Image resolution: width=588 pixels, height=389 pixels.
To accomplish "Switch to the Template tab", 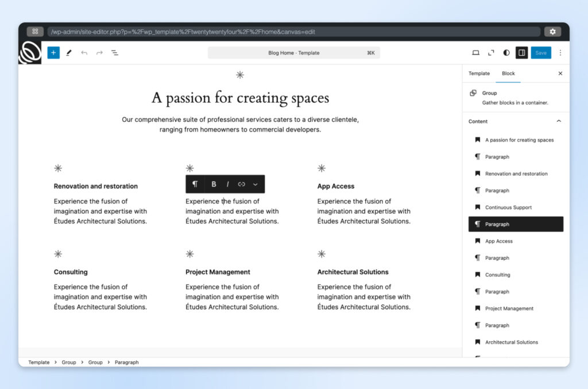I will [479, 74].
